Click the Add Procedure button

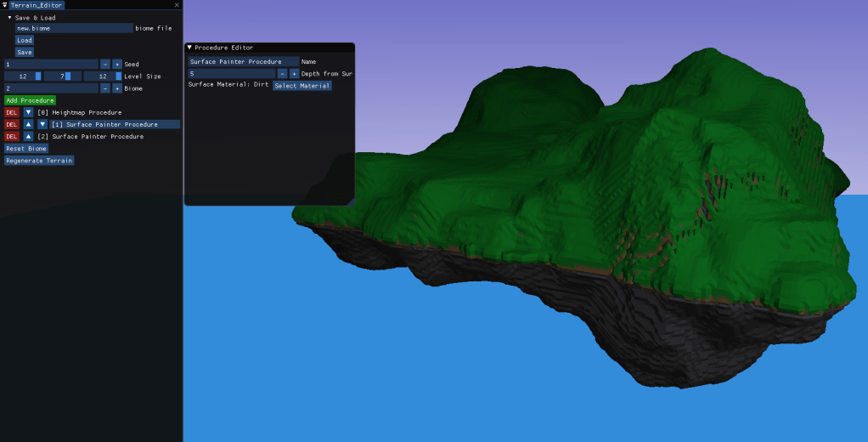(30, 100)
